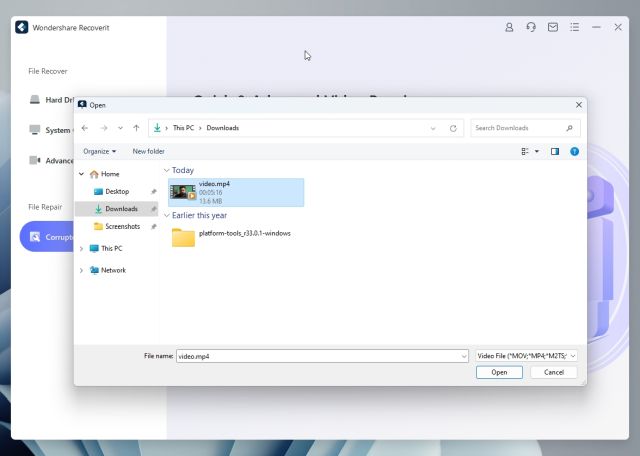640x456 pixels.
Task: Open recent locations dropdown arrow
Action: (x=120, y=128)
